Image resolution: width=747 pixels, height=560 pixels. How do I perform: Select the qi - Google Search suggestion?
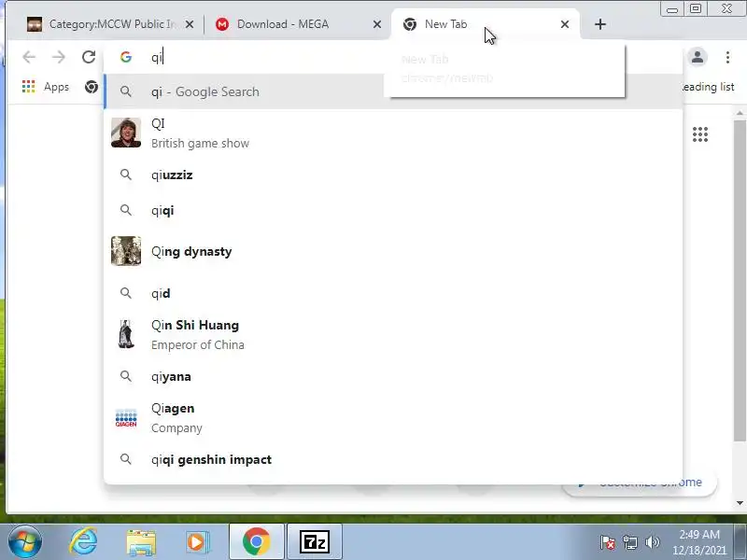pyautogui.click(x=393, y=91)
